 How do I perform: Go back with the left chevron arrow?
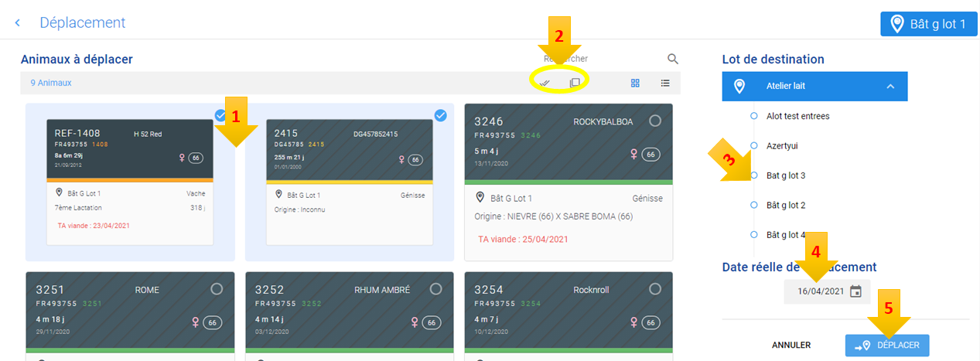pyautogui.click(x=17, y=23)
